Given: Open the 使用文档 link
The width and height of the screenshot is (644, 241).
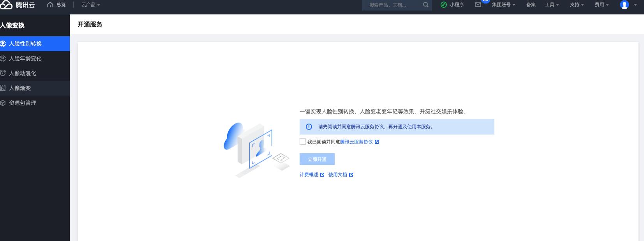Looking at the screenshot, I should (x=338, y=175).
